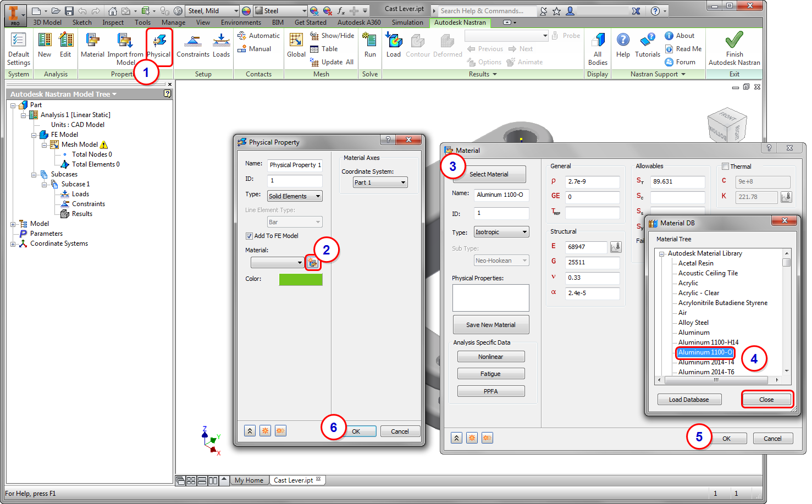
Task: Click the green Color swatch
Action: tap(301, 279)
